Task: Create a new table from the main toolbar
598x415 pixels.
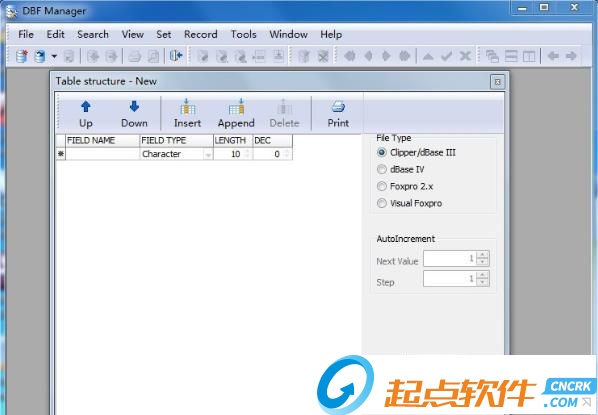Action: (22, 56)
